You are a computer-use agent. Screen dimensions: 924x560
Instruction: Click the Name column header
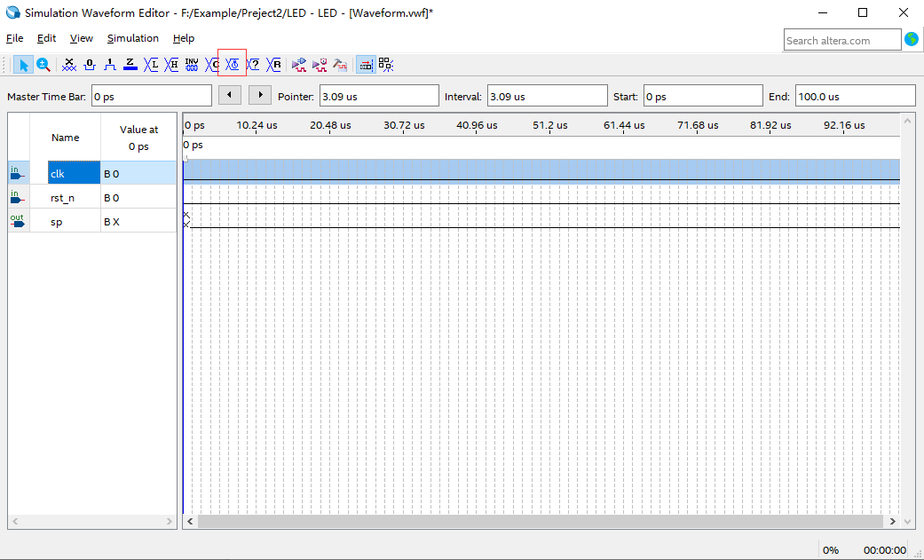tap(65, 138)
